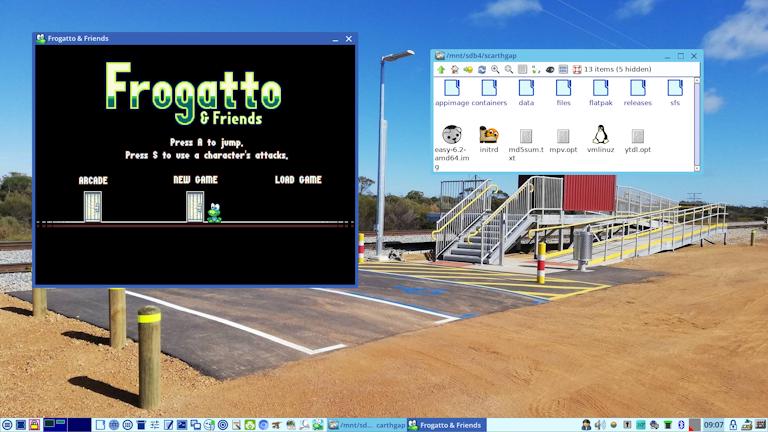Click show desktop icon on taskbar
The width and height of the screenshot is (768, 432).
pos(21,425)
